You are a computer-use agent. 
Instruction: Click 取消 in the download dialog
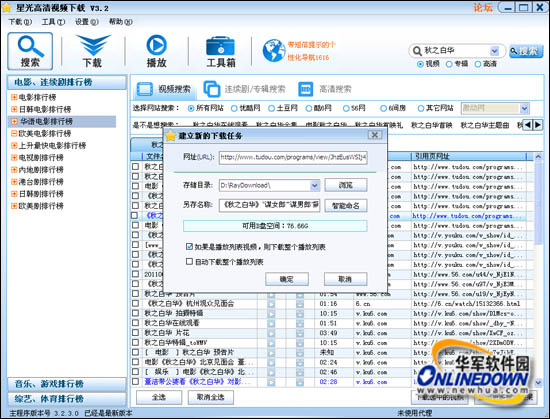346,279
